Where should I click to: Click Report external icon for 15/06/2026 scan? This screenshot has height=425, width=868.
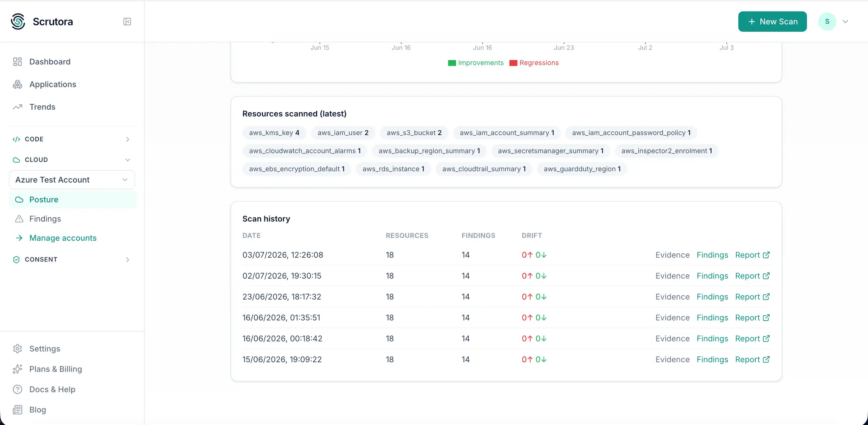point(766,359)
